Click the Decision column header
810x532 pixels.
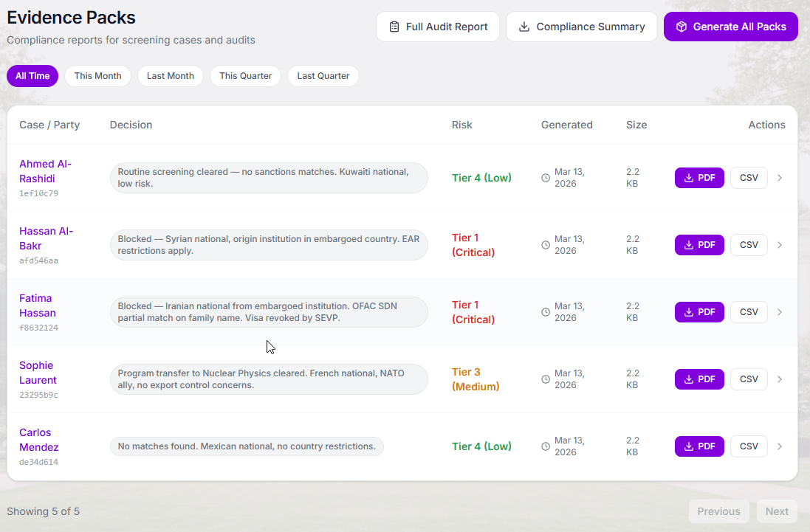pyautogui.click(x=131, y=125)
